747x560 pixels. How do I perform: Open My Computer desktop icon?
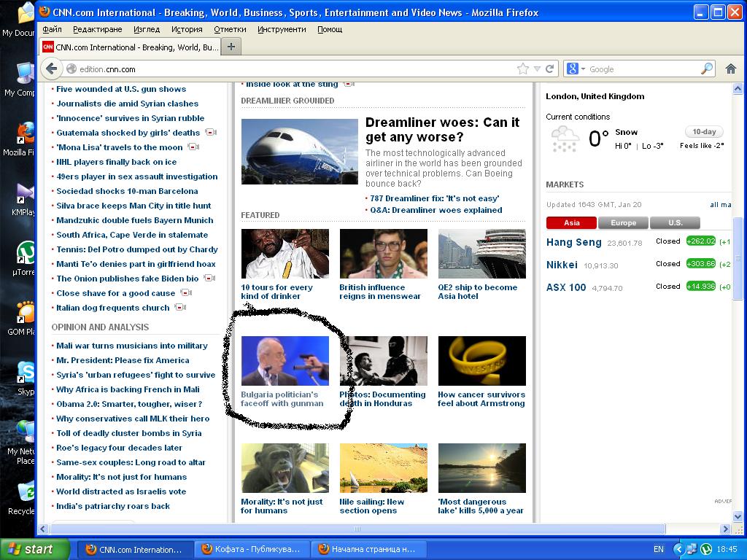[23, 79]
